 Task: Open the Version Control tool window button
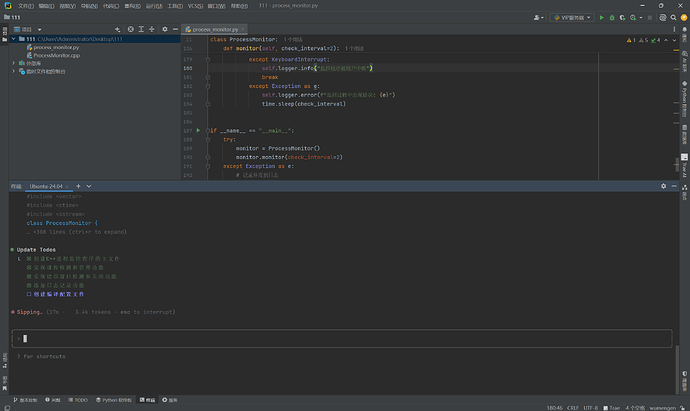point(25,400)
